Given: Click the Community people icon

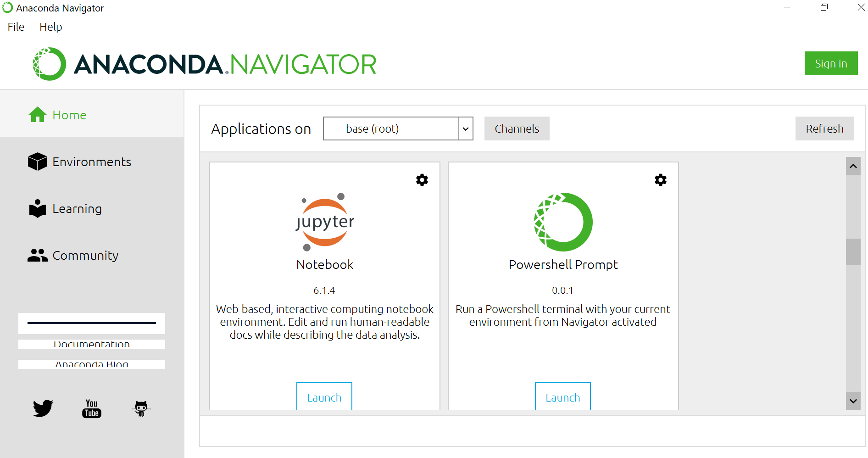Looking at the screenshot, I should point(38,255).
